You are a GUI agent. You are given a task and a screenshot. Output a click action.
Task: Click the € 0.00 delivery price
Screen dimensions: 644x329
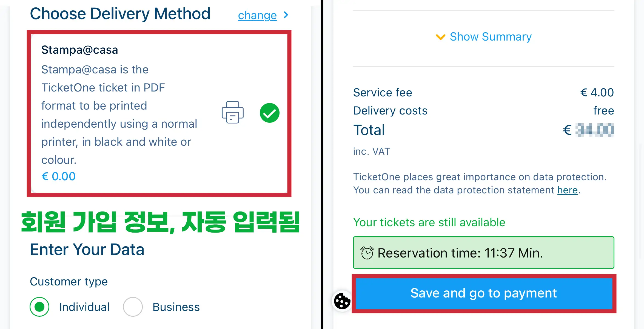58,176
